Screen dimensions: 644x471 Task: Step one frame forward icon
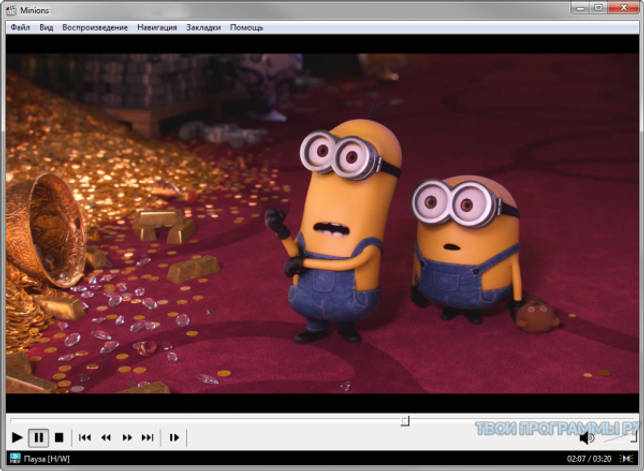174,437
